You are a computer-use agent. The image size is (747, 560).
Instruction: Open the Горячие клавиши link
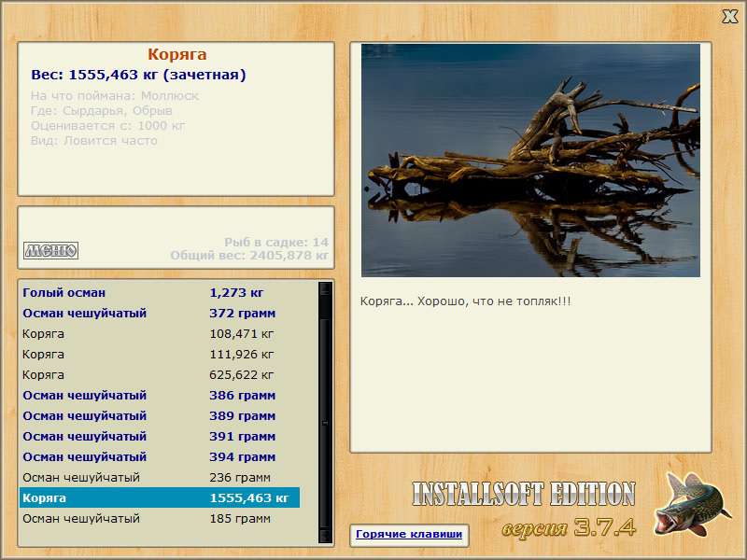click(409, 534)
